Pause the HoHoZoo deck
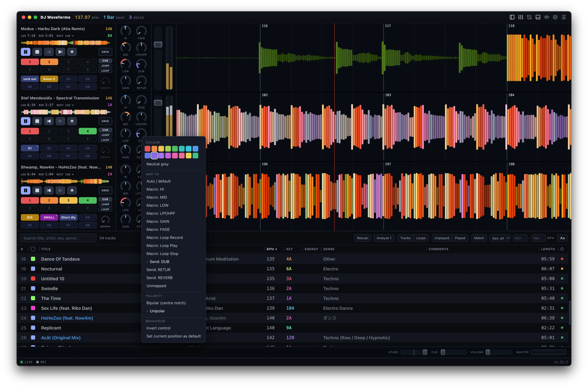This screenshot has width=588, height=388. [25, 190]
